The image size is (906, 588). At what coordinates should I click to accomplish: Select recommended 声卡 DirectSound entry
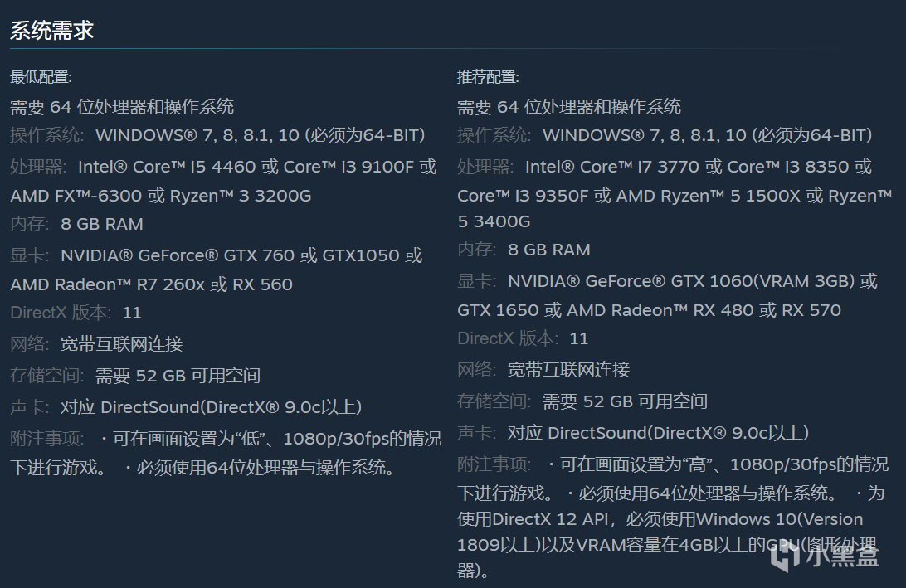pos(633,433)
